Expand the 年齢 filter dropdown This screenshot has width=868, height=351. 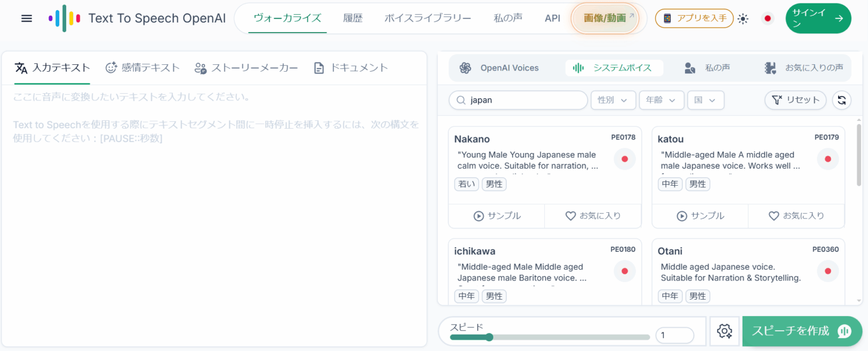pyautogui.click(x=661, y=100)
